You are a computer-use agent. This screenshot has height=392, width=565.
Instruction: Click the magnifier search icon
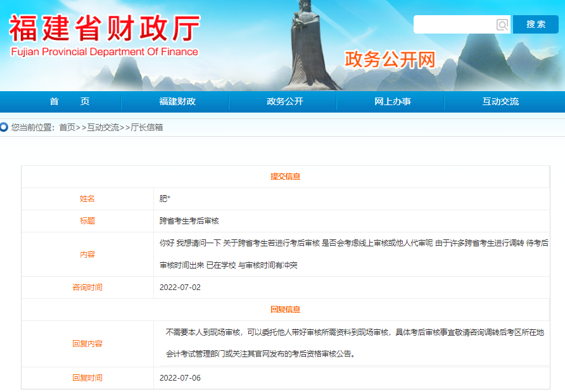pyautogui.click(x=502, y=25)
